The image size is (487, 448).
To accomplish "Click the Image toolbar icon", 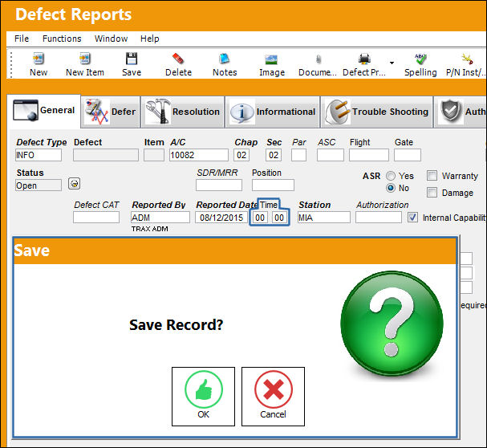I will [271, 59].
